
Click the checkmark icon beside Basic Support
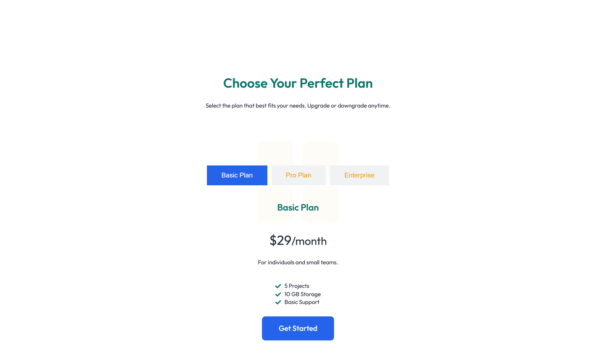[278, 302]
